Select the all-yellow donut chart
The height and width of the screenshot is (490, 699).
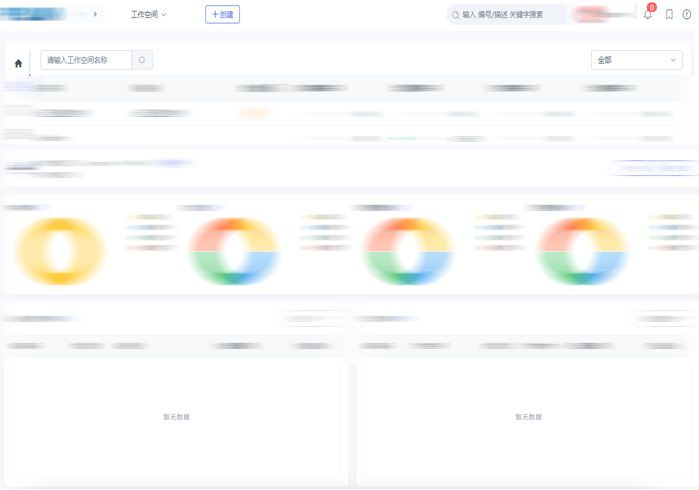[x=60, y=251]
